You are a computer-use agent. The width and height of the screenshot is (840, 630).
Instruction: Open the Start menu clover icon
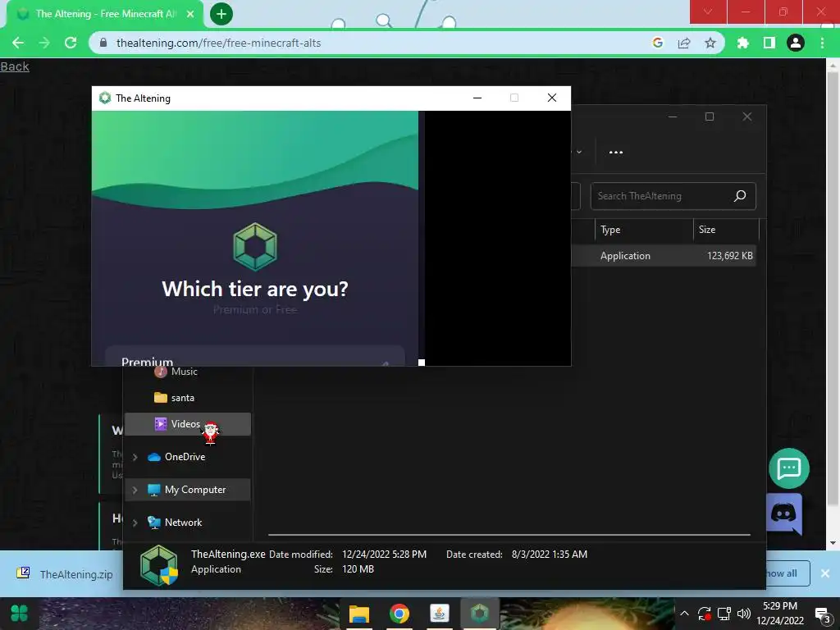coord(20,614)
